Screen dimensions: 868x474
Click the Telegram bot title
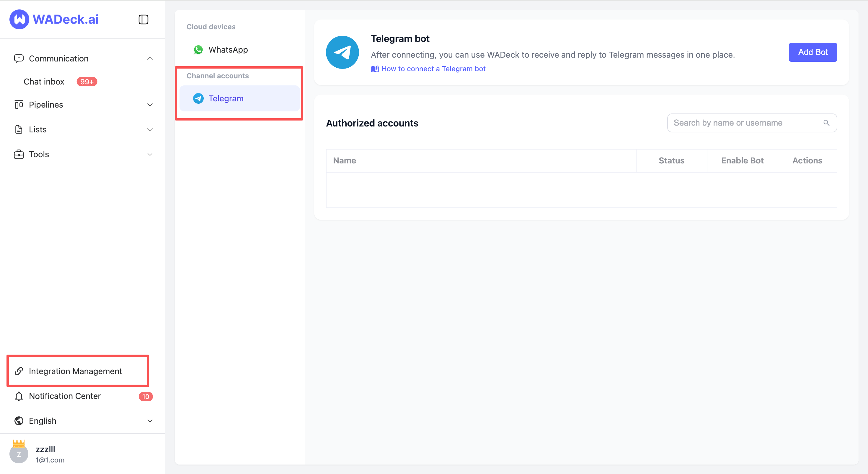400,38
